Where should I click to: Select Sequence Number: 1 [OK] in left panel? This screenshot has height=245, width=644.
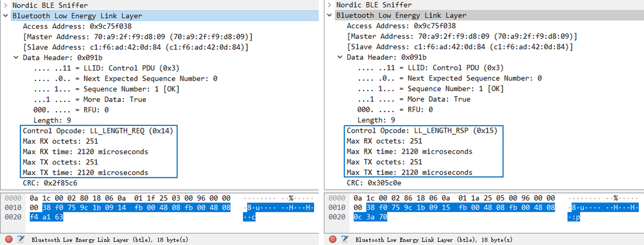click(107, 89)
